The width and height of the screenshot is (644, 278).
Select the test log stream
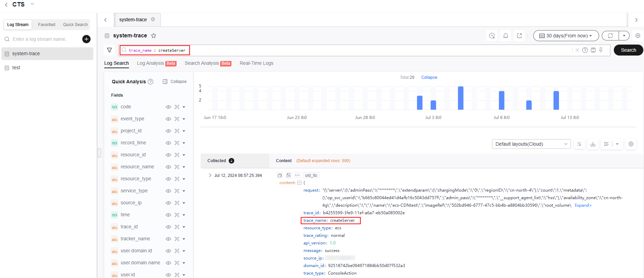[47, 68]
